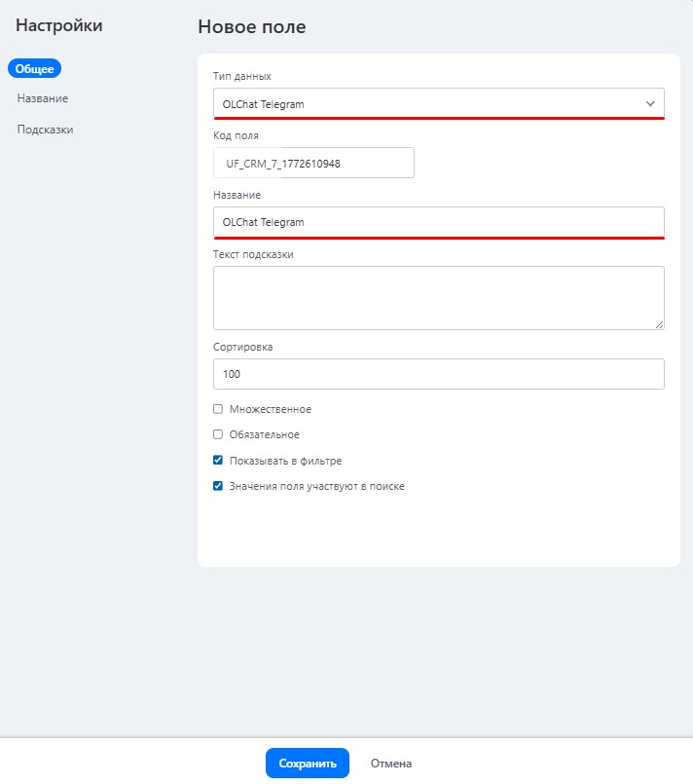Click the Отмена link

click(x=391, y=764)
